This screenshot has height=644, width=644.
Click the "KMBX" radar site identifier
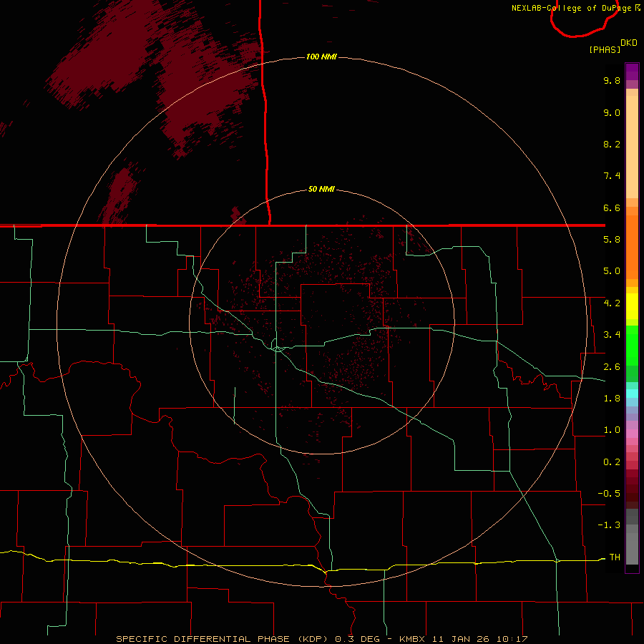(x=411, y=639)
